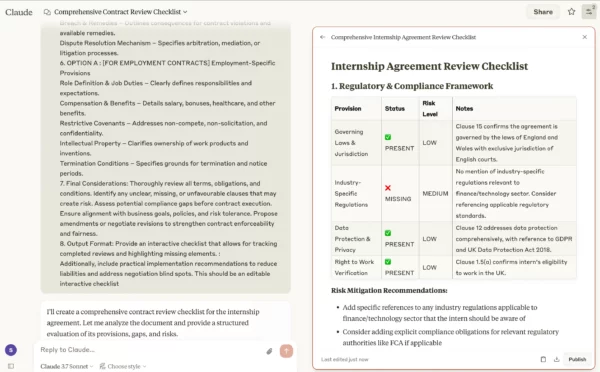Click green check in Data Protection row

click(x=388, y=233)
